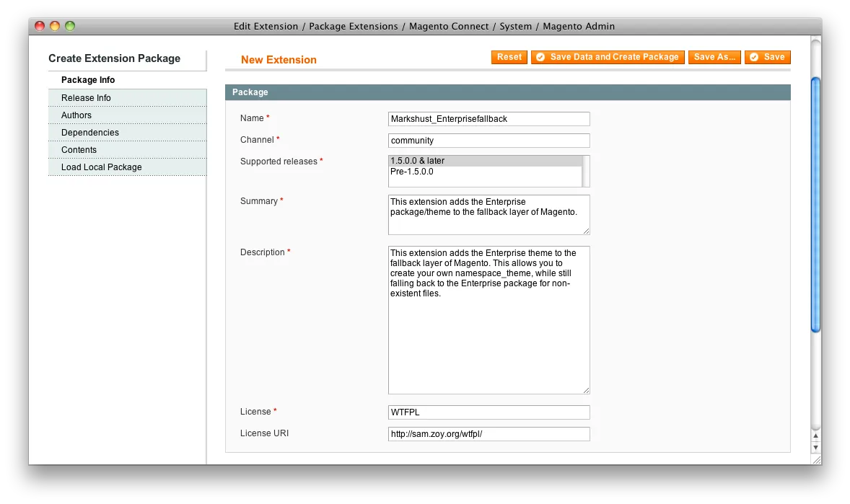
Task: Go to the Dependencies tab
Action: tap(90, 133)
